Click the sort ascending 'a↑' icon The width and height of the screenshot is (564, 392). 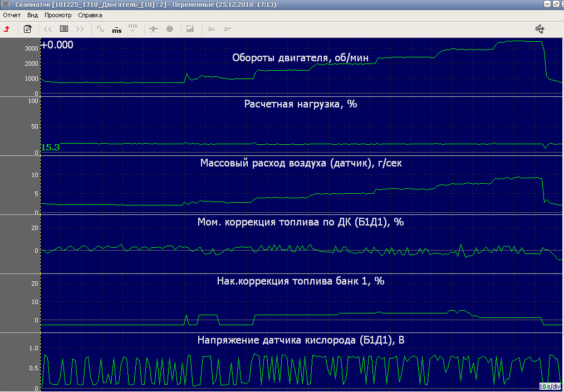click(x=227, y=29)
